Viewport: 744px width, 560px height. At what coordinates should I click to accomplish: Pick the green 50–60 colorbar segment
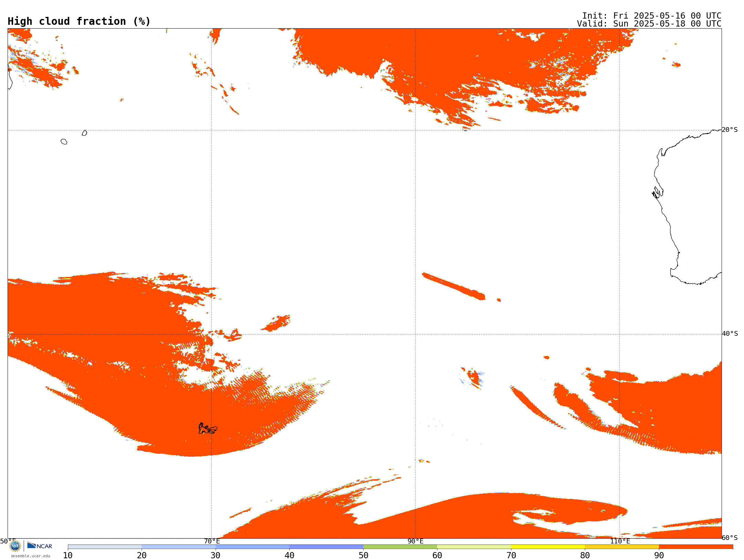tap(400, 547)
